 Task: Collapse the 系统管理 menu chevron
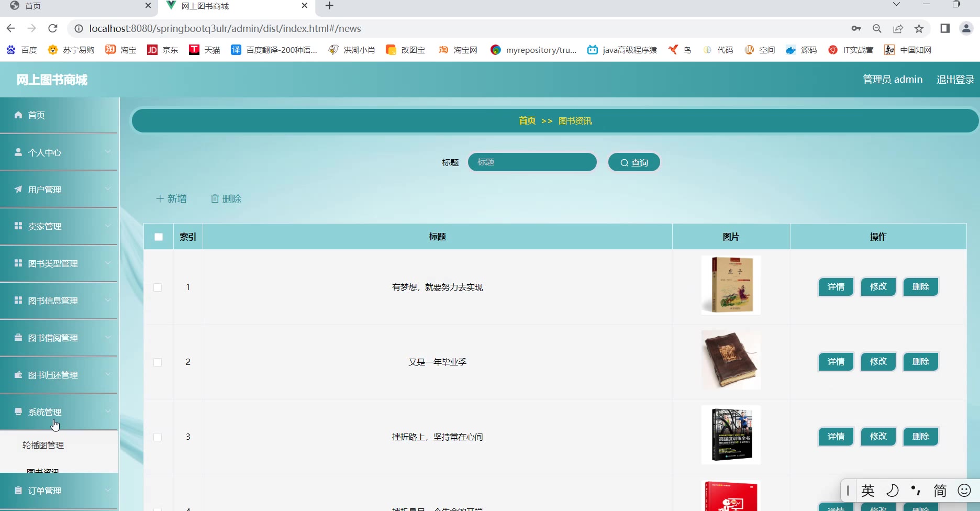pos(108,412)
